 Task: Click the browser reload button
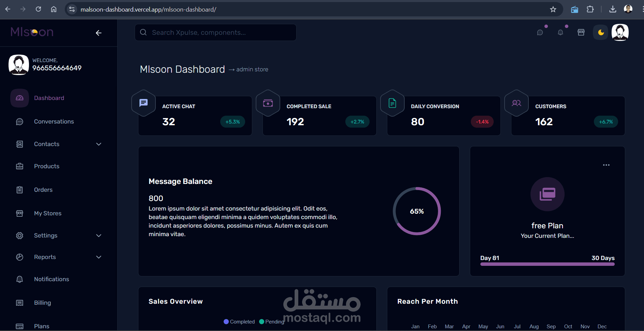coord(39,9)
